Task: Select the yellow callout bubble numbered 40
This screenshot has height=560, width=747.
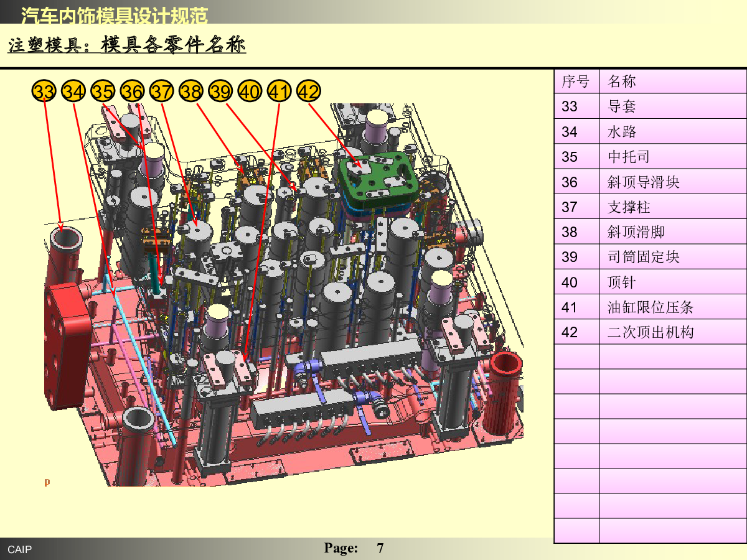Action: (x=250, y=92)
